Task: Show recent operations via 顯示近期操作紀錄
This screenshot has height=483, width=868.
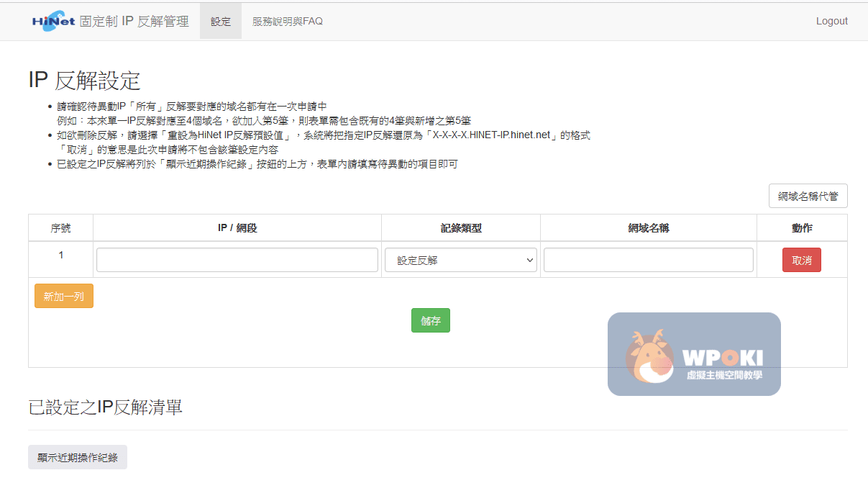Action: [x=78, y=457]
